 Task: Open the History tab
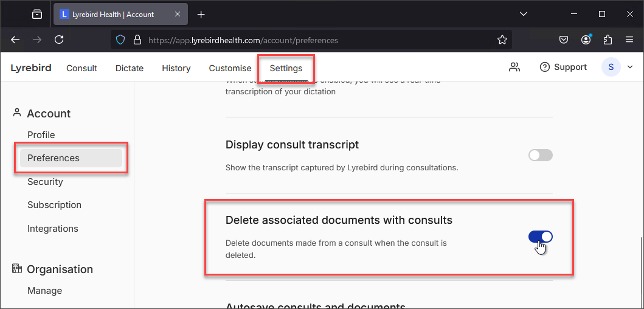click(x=176, y=68)
